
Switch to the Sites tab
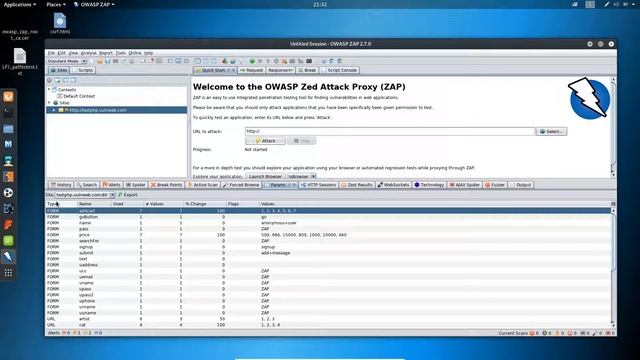point(60,70)
